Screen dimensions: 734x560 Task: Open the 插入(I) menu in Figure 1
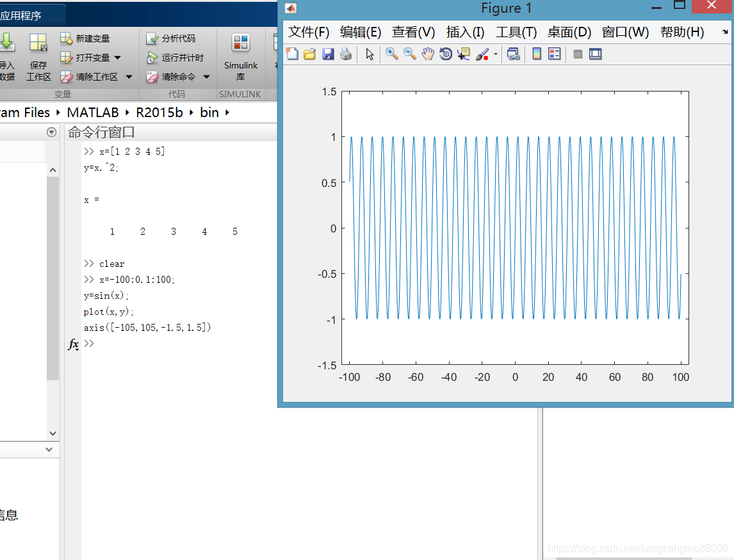pos(465,32)
